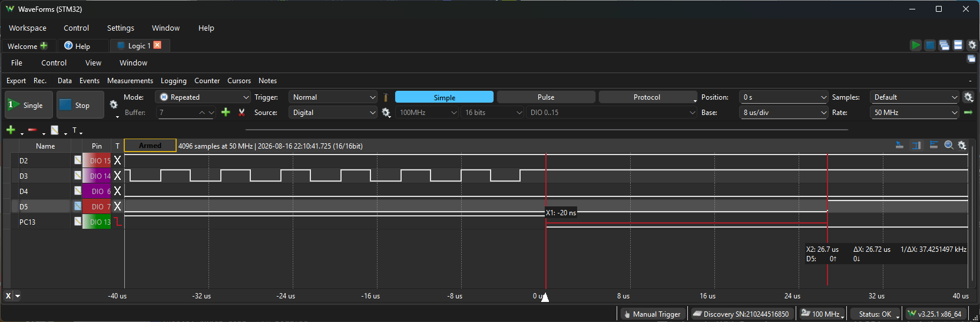Image resolution: width=980 pixels, height=322 pixels.
Task: Click the DIO 15 color swatch for D2
Action: [x=97, y=160]
